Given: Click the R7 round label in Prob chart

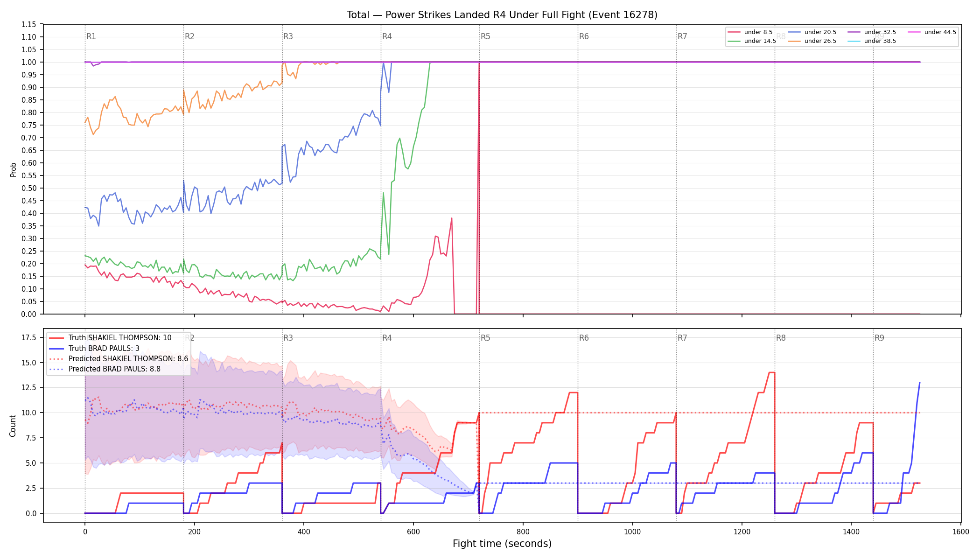Looking at the screenshot, I should pos(682,36).
